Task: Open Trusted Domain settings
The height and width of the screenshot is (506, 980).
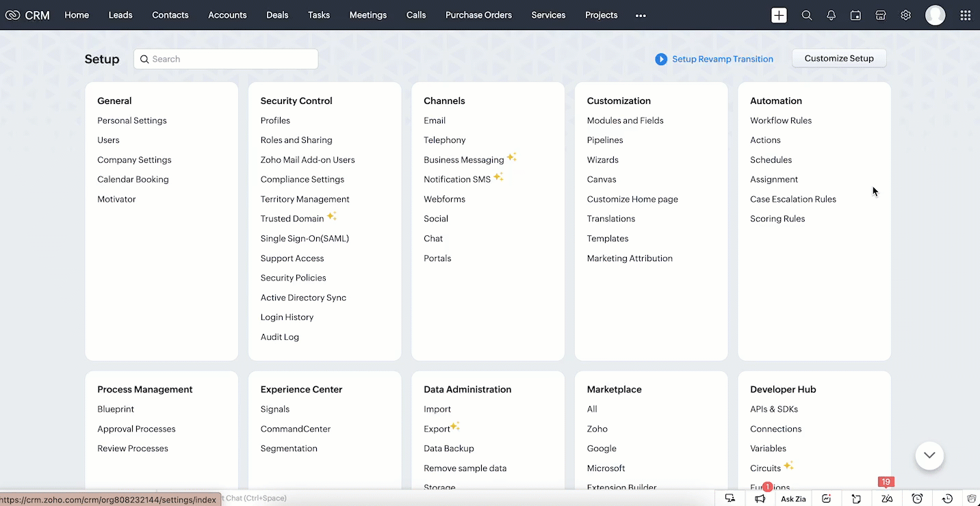Action: pos(292,219)
